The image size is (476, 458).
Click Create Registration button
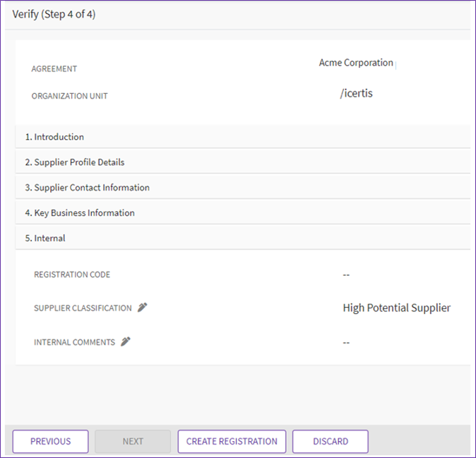pyautogui.click(x=232, y=441)
